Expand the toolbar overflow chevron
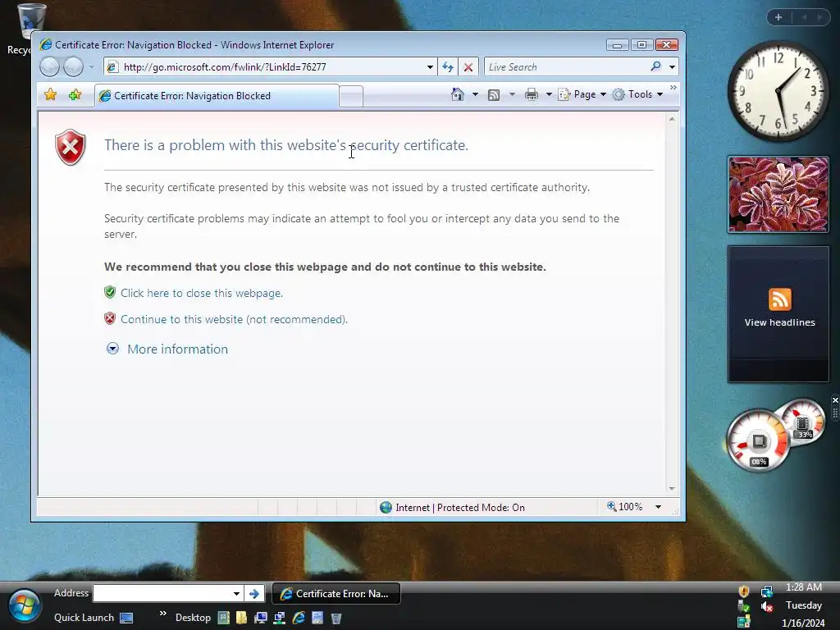This screenshot has width=840, height=630. coord(673,87)
